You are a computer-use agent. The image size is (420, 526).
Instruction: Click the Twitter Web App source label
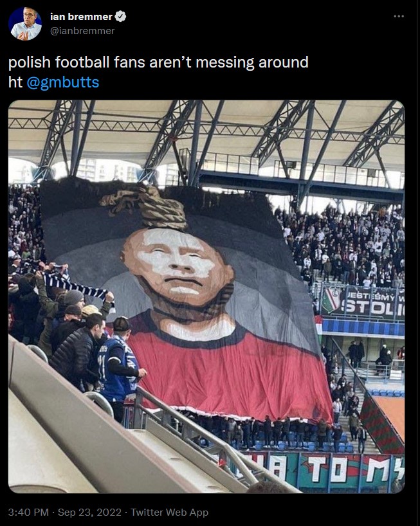169,512
